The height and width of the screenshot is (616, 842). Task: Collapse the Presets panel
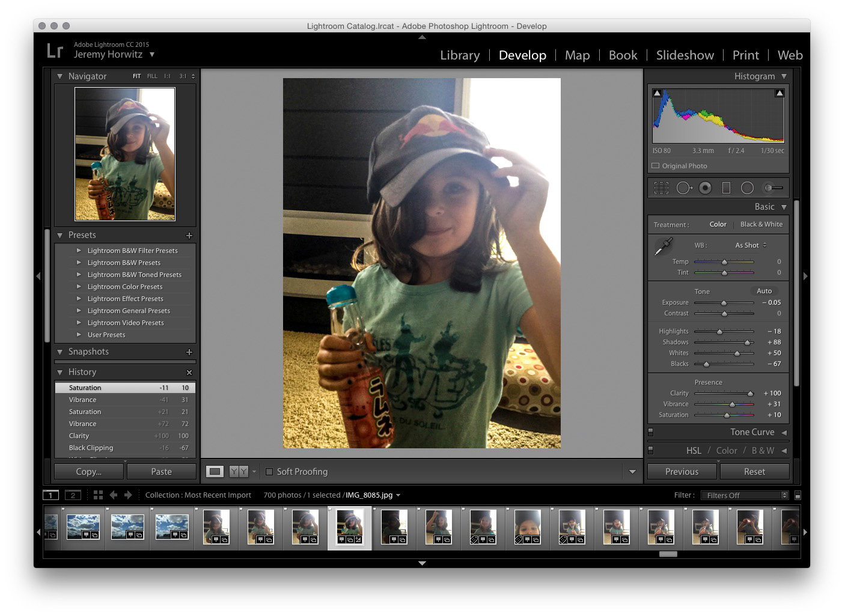point(60,235)
